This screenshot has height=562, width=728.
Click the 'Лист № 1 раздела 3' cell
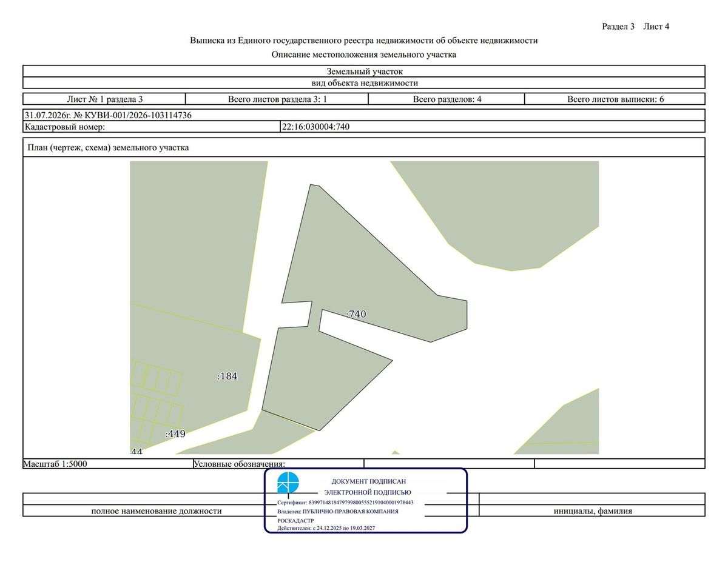pos(104,99)
